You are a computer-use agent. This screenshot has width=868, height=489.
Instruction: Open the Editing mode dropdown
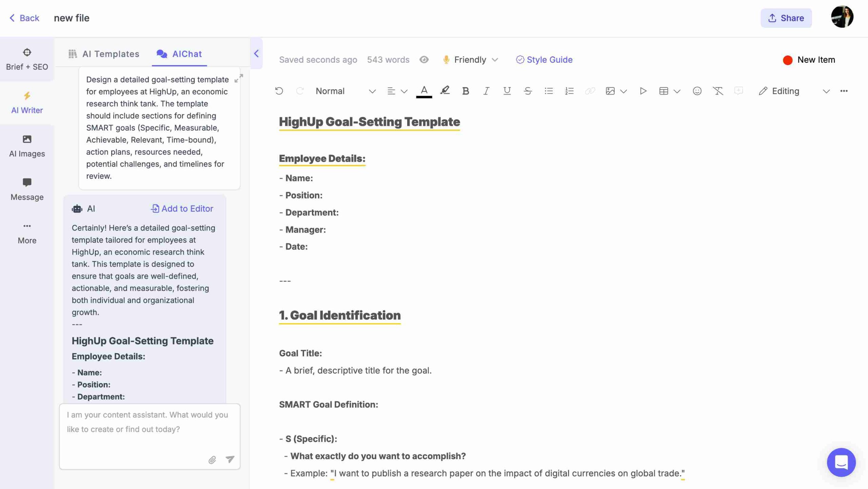[794, 91]
